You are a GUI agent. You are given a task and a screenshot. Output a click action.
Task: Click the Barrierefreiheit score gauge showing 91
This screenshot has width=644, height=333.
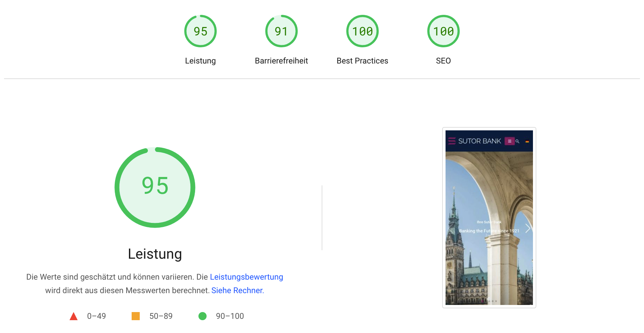(x=281, y=31)
